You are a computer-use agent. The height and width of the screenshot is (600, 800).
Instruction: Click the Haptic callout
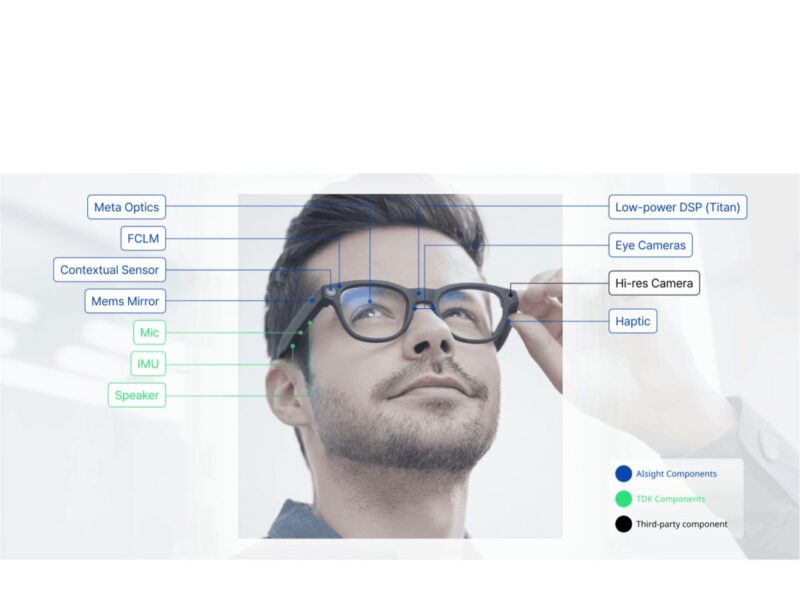(633, 321)
